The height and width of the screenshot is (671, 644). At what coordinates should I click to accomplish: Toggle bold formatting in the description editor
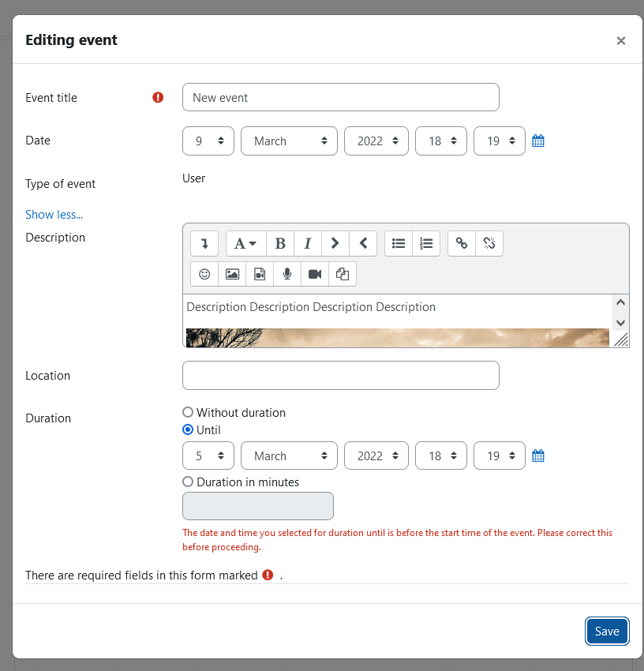(x=280, y=243)
